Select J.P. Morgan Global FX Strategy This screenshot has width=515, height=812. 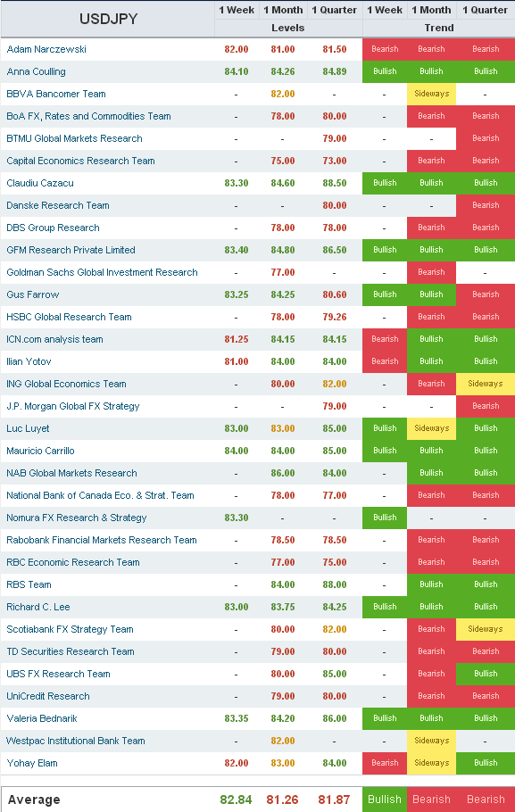point(73,406)
